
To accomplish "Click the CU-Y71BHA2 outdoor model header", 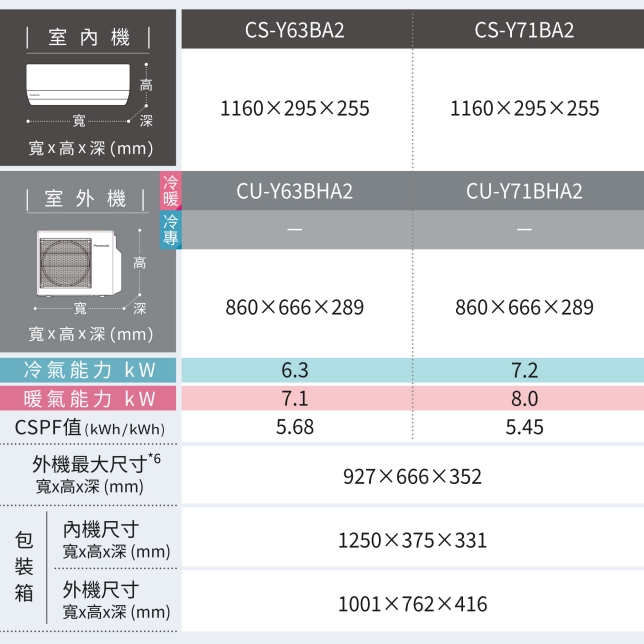I will point(524,191).
